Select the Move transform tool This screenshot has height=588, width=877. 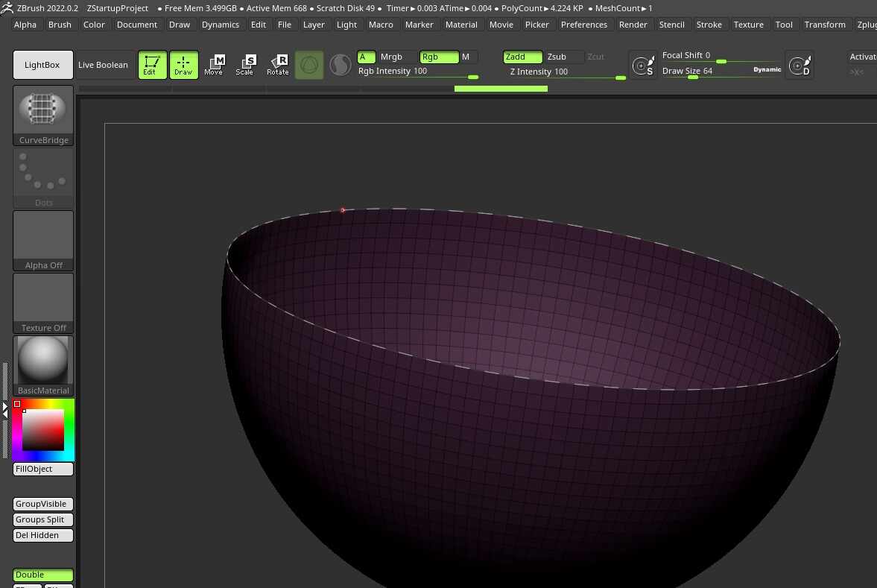(x=214, y=65)
